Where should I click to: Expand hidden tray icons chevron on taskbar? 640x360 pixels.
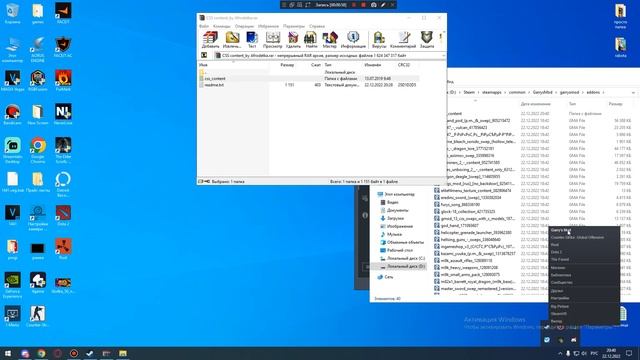(560, 353)
